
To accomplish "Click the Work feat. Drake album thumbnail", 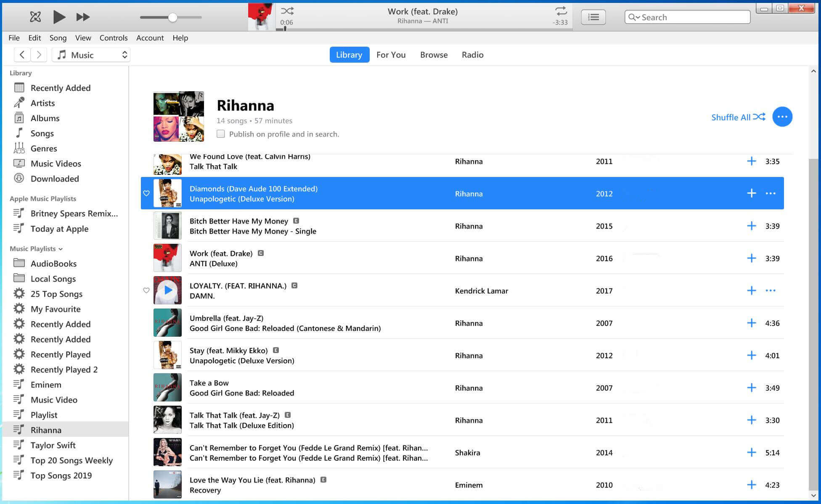I will coord(168,258).
